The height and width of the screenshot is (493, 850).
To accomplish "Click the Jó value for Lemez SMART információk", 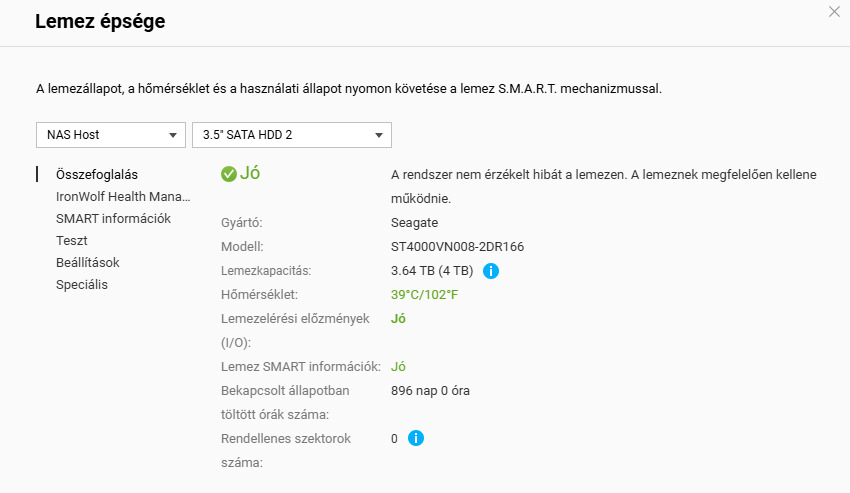I will (x=398, y=367).
